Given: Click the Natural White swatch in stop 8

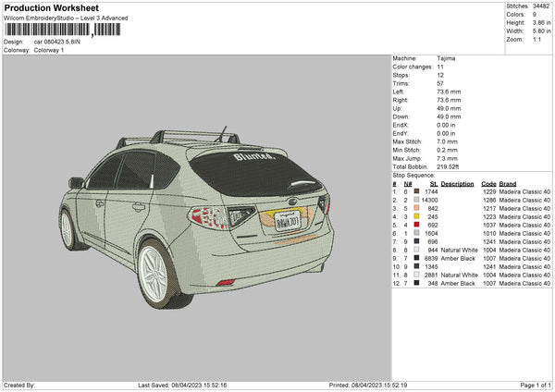Looking at the screenshot, I should click(416, 250).
